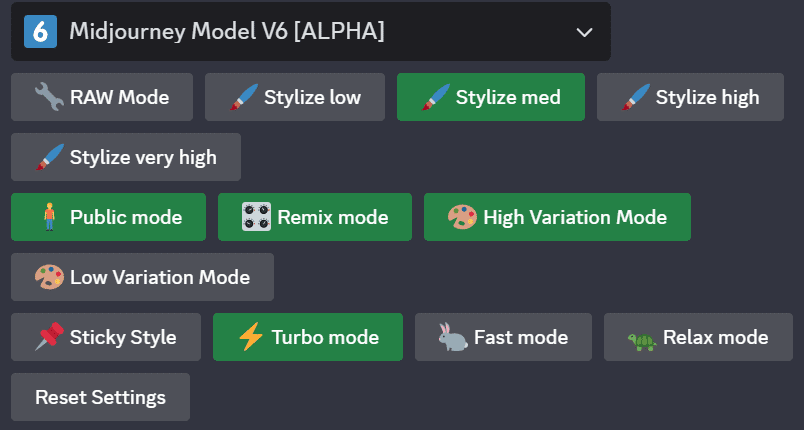The image size is (804, 430).
Task: Toggle High Variation Mode
Action: click(557, 217)
